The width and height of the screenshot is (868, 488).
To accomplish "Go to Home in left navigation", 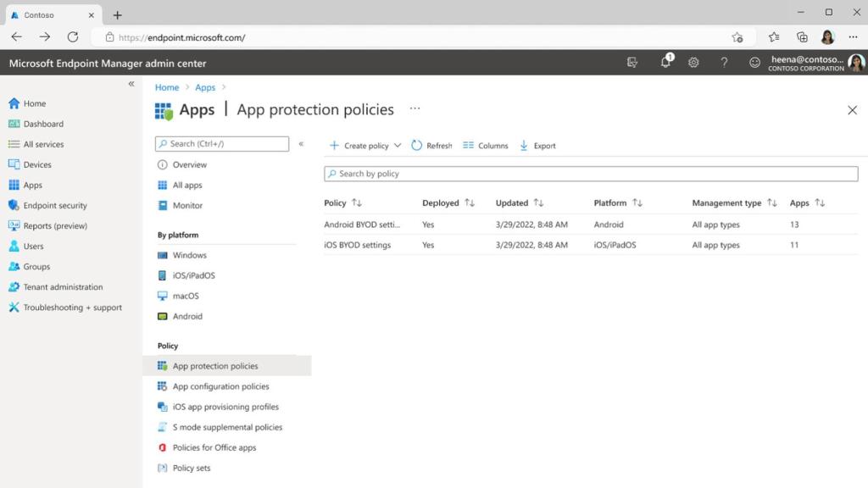I will (x=28, y=103).
